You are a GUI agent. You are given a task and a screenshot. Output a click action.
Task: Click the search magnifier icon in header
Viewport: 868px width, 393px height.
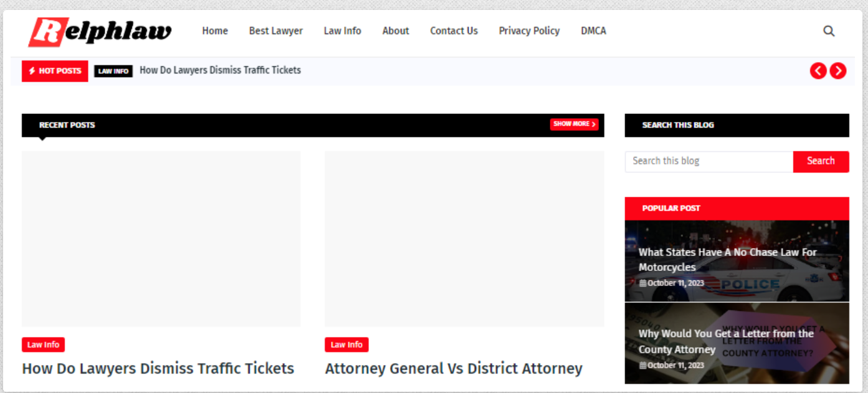[x=829, y=31]
